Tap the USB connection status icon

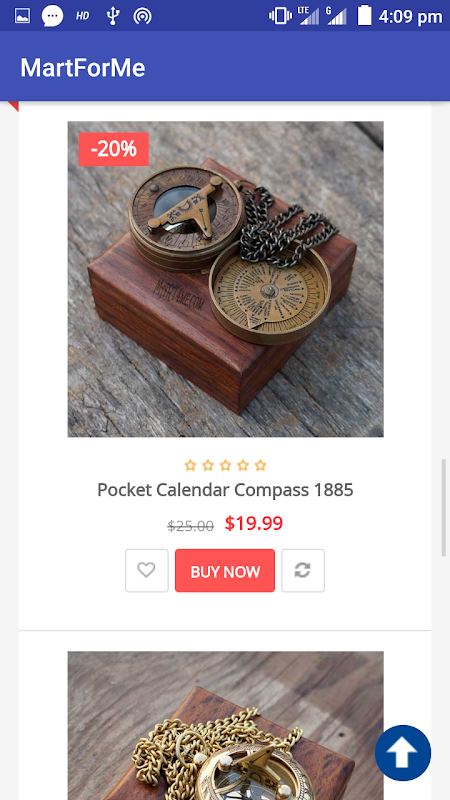(113, 16)
